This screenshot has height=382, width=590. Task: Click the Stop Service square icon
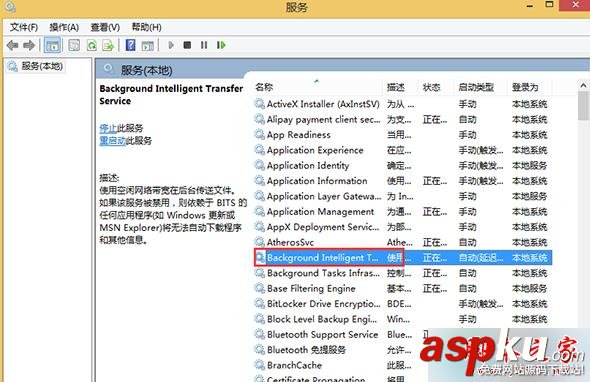[x=187, y=45]
